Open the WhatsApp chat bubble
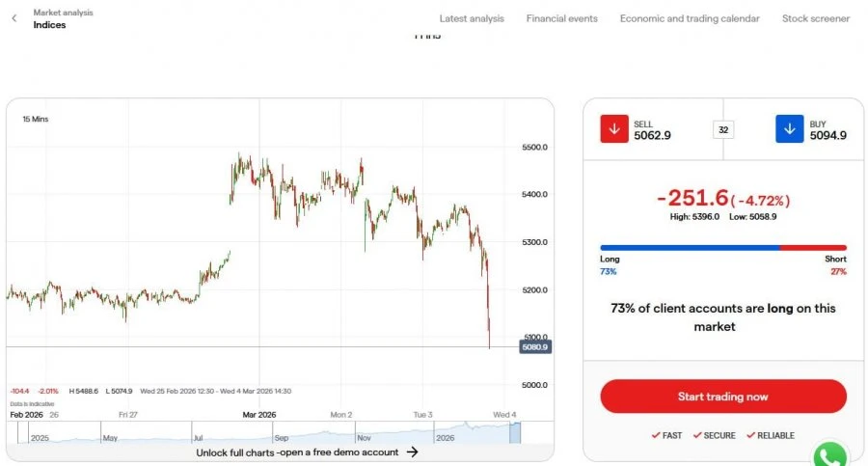The height and width of the screenshot is (466, 868). [829, 455]
